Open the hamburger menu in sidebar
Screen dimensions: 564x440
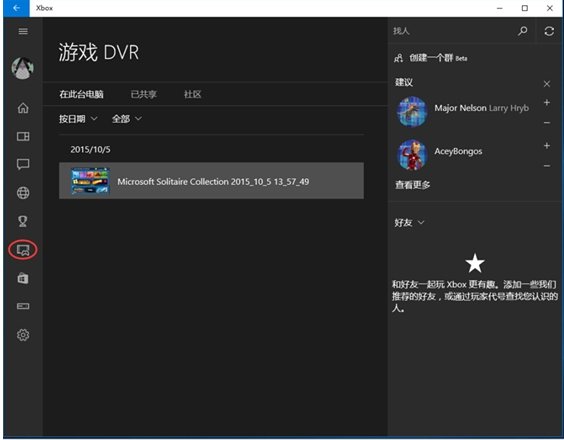[23, 31]
